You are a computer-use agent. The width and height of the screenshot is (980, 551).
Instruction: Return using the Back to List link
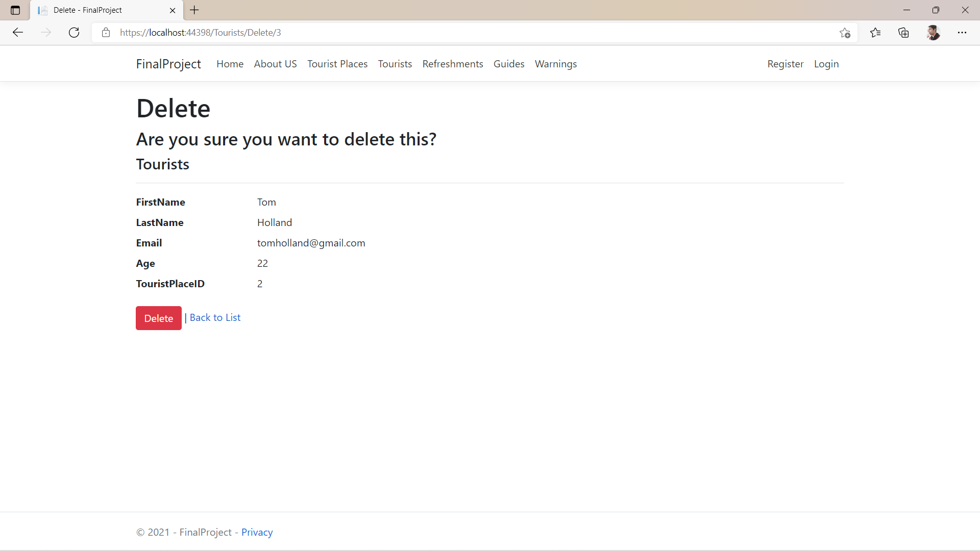tap(214, 317)
